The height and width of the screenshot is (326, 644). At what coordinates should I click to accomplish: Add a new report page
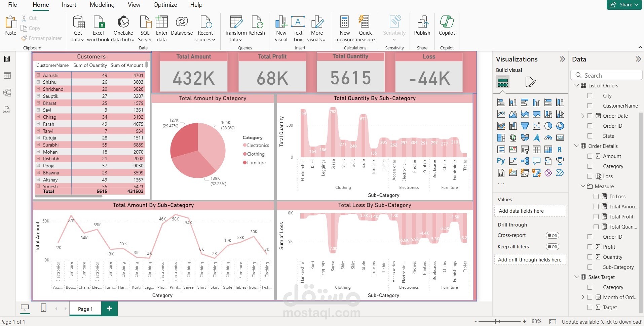click(x=109, y=308)
